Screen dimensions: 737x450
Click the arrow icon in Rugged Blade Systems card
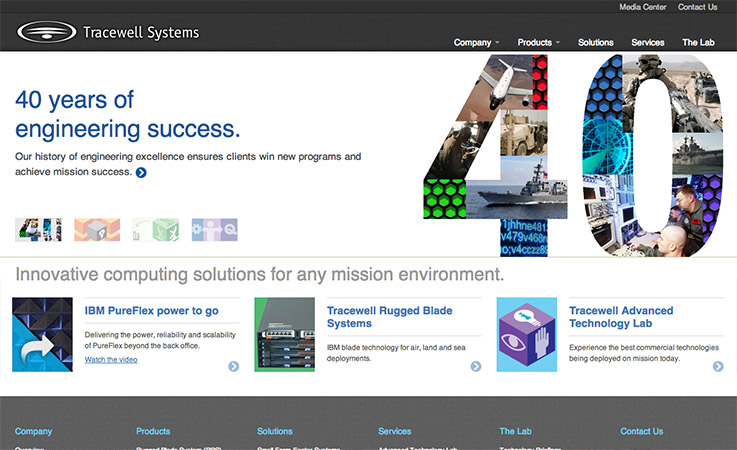[476, 366]
